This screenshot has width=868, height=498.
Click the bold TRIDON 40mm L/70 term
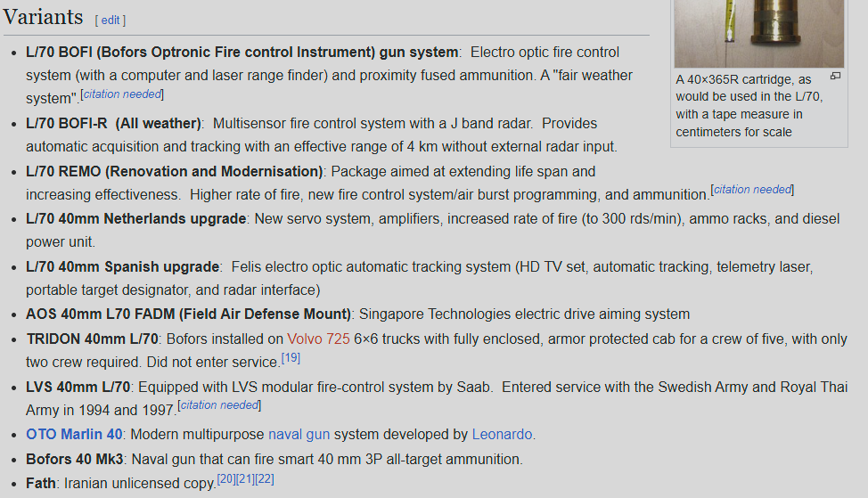[x=93, y=339]
